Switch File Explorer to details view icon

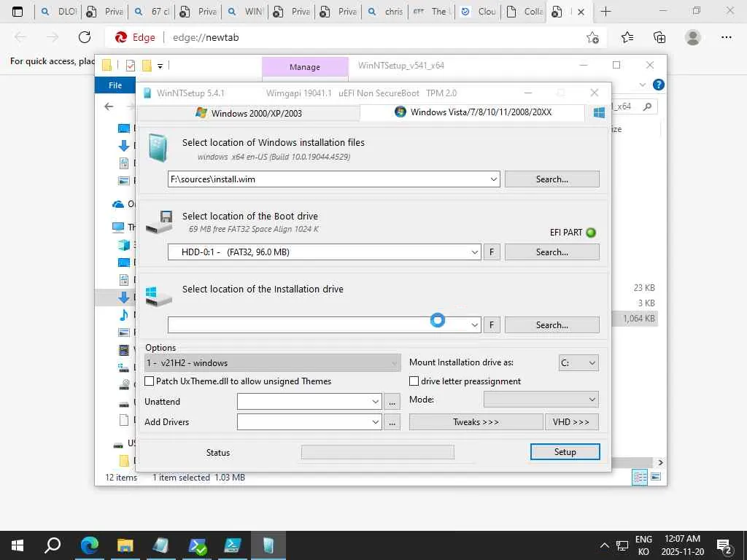click(639, 477)
